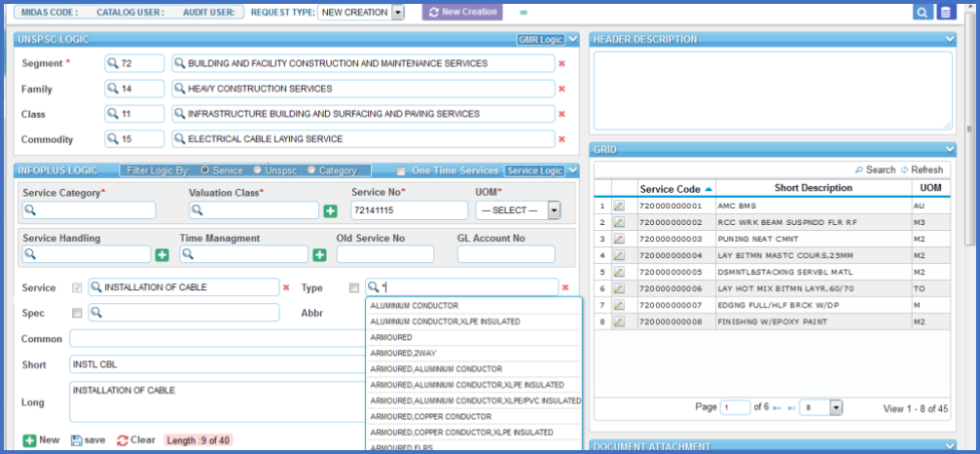Image resolution: width=980 pixels, height=454 pixels.
Task: Click green plus next to Service Handling
Action: tap(162, 254)
